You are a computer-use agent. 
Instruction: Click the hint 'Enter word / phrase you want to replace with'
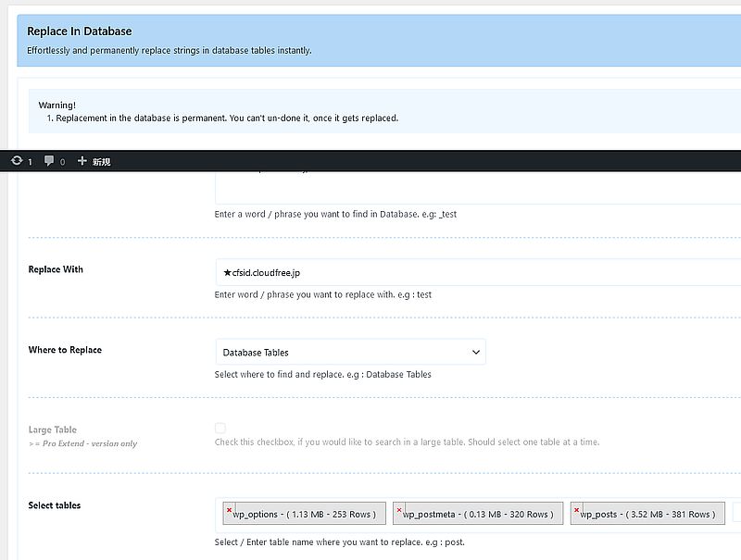pos(322,294)
